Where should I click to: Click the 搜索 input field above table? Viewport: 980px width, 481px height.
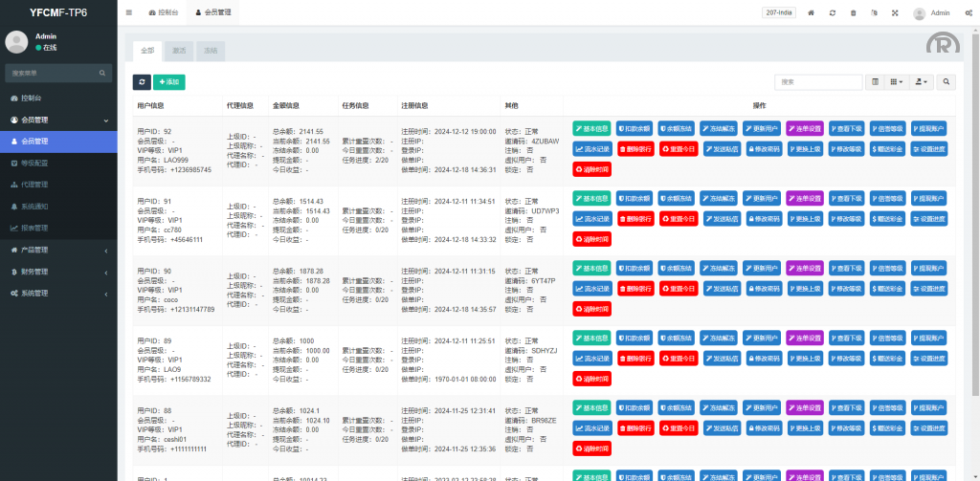pos(806,83)
